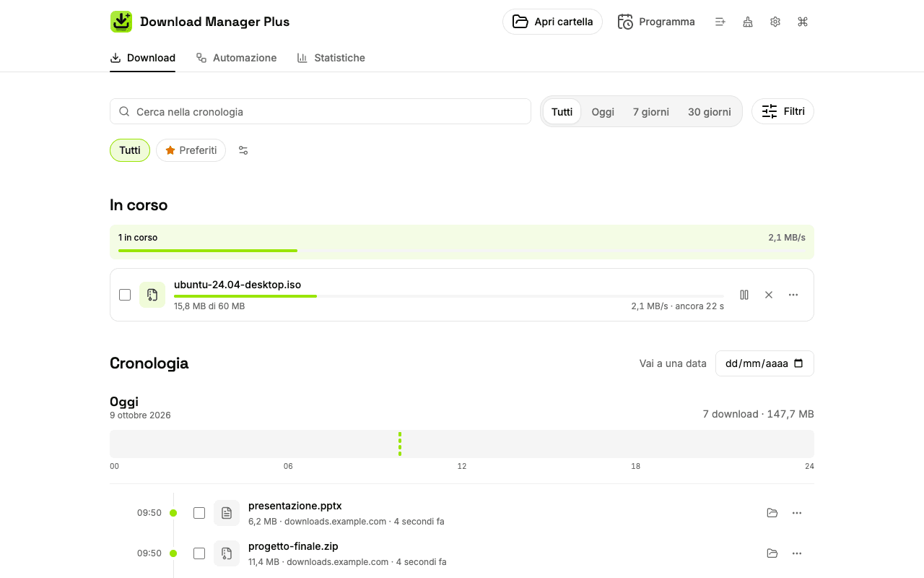The height and width of the screenshot is (578, 924).
Task: Select the Tutti time range
Action: point(562,112)
